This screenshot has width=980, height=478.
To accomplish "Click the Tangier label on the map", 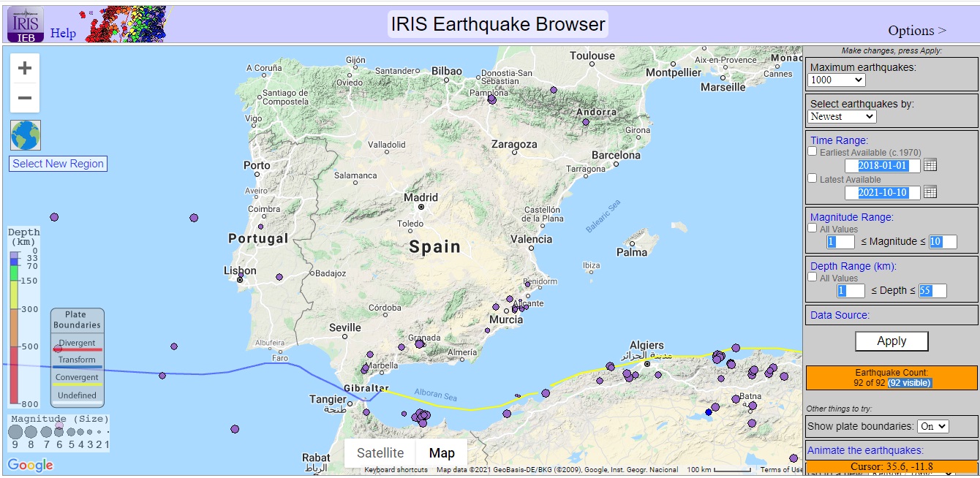I will click(x=328, y=399).
